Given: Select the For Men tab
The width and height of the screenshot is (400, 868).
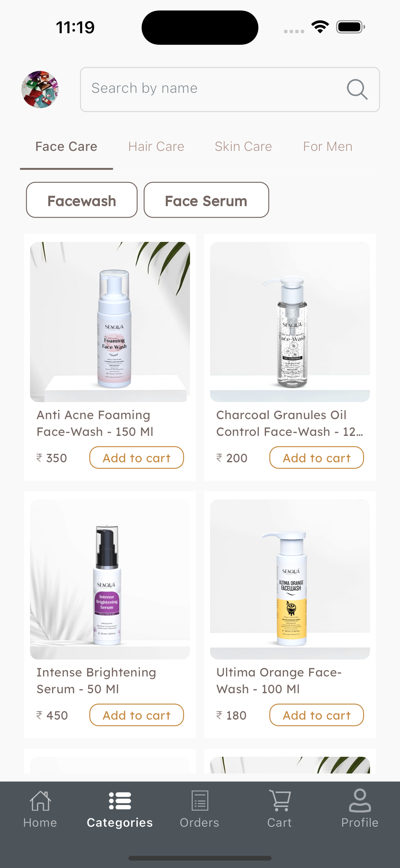Looking at the screenshot, I should 328,147.
